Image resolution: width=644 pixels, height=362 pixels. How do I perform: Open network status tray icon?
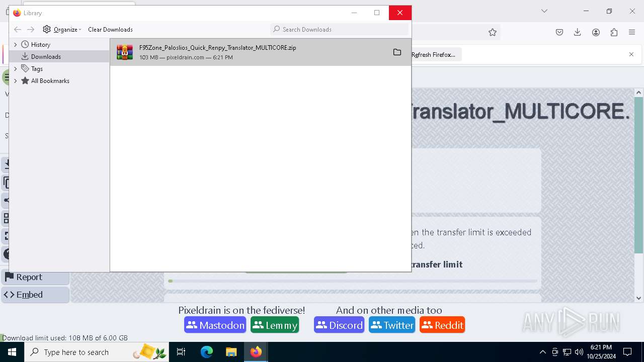567,352
